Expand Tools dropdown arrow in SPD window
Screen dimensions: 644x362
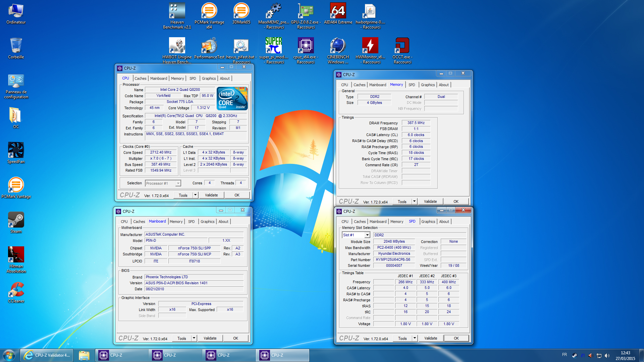pyautogui.click(x=415, y=338)
